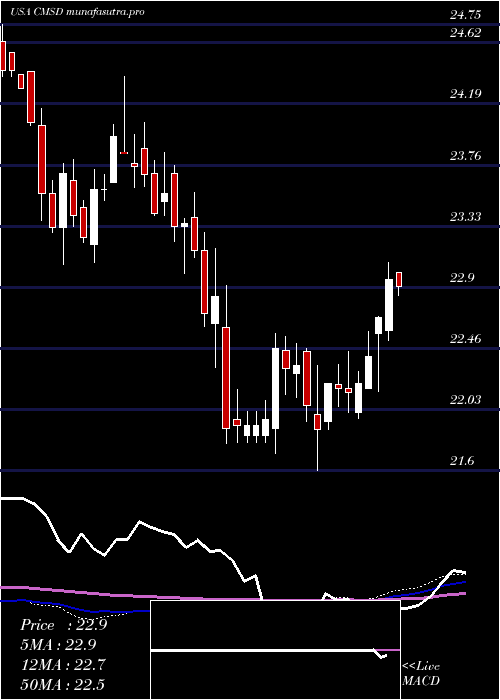This screenshot has height=700, width=500.
Task: Click the '5MA : 22.9' readout
Action: pyautogui.click(x=59, y=645)
